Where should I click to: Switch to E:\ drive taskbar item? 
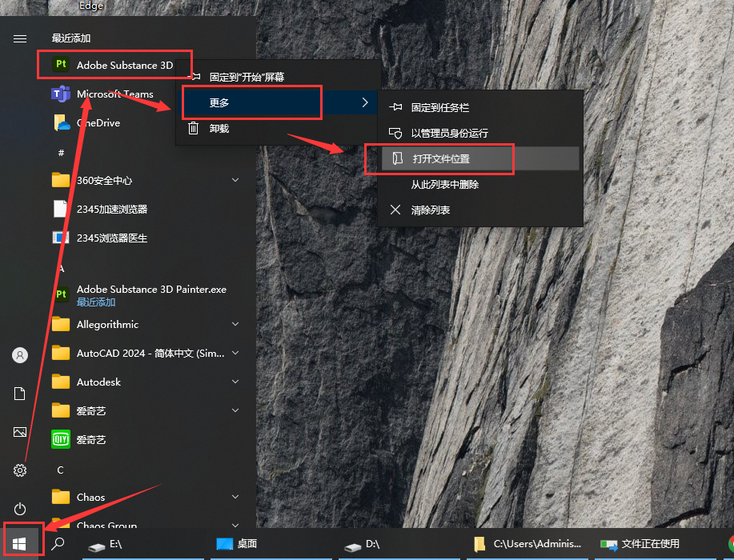pyautogui.click(x=143, y=544)
